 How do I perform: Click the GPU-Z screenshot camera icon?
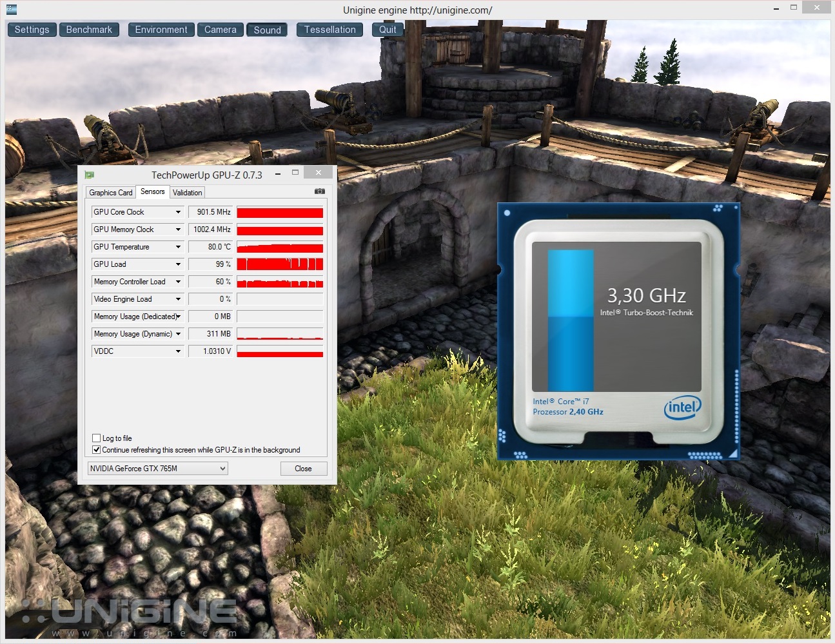click(x=319, y=191)
